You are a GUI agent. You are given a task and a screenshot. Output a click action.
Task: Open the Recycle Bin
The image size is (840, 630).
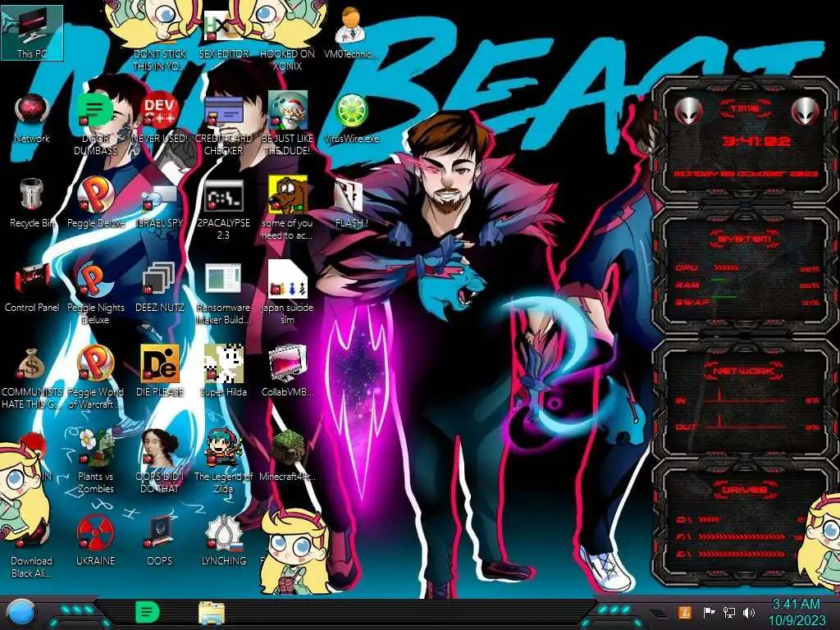(x=32, y=203)
